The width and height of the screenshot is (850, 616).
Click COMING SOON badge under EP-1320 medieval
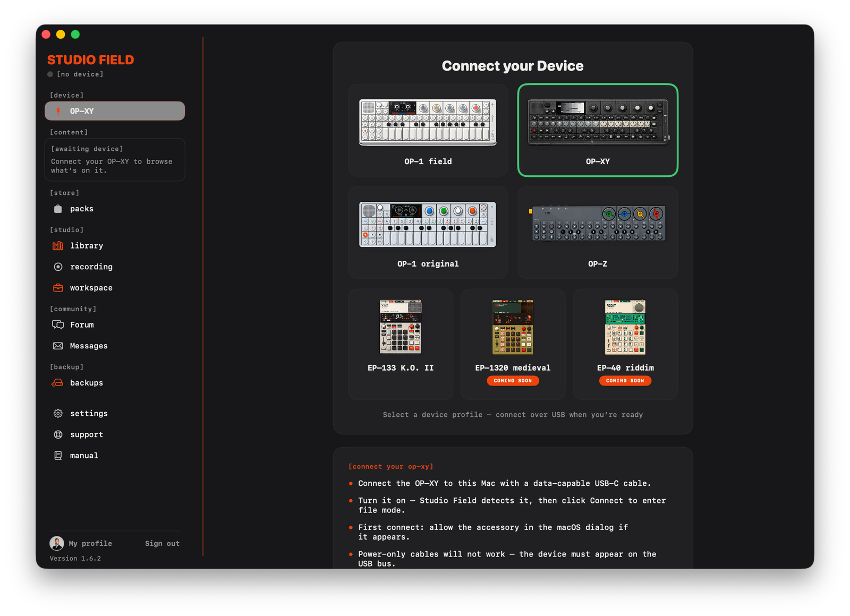[513, 381]
